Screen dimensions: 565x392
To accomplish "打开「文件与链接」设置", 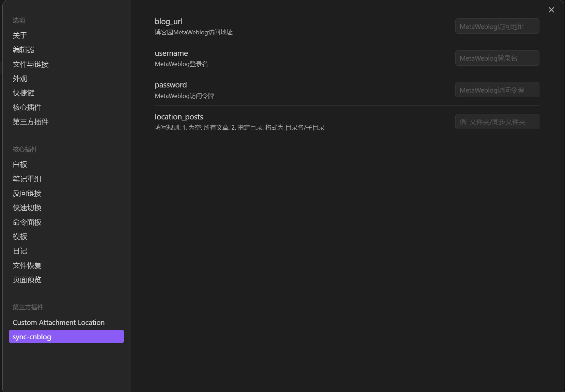I will pos(30,64).
